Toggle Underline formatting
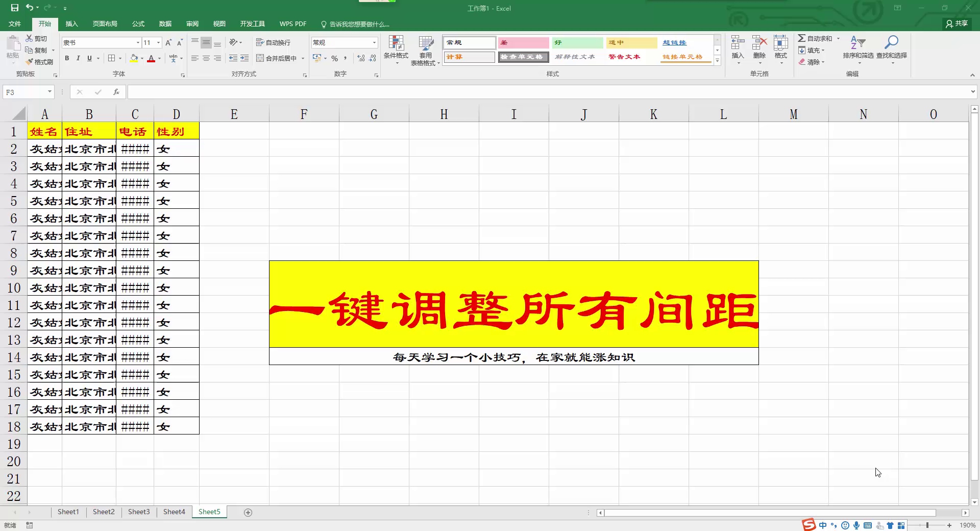The image size is (980, 531). pyautogui.click(x=89, y=58)
